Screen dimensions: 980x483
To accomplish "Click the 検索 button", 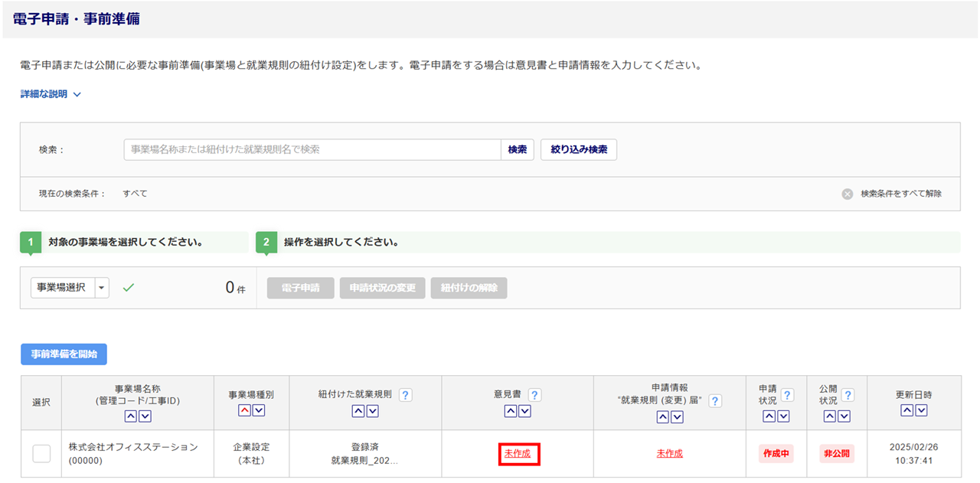I will [x=518, y=150].
